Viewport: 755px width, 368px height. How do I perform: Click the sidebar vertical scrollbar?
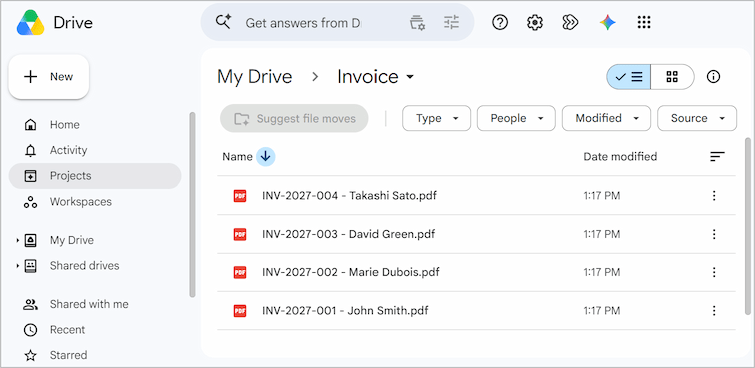click(193, 205)
